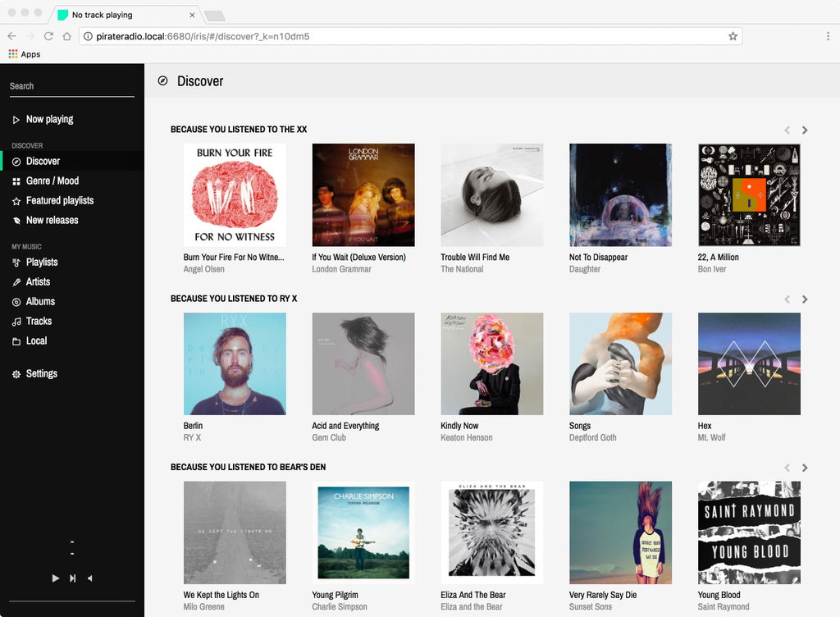Click the volume speaker icon in player

[89, 578]
